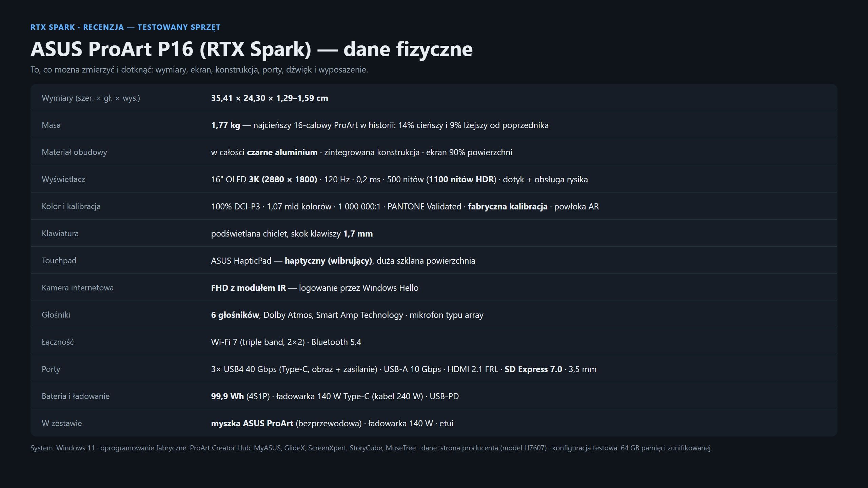
Task: Select the key travel value '1,7 mm'
Action: (x=358, y=233)
